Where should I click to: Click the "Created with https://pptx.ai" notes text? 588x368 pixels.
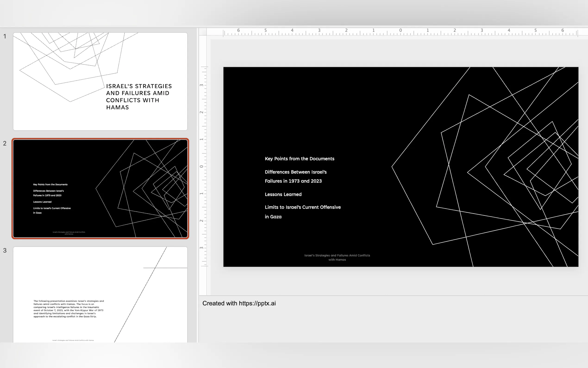[239, 303]
